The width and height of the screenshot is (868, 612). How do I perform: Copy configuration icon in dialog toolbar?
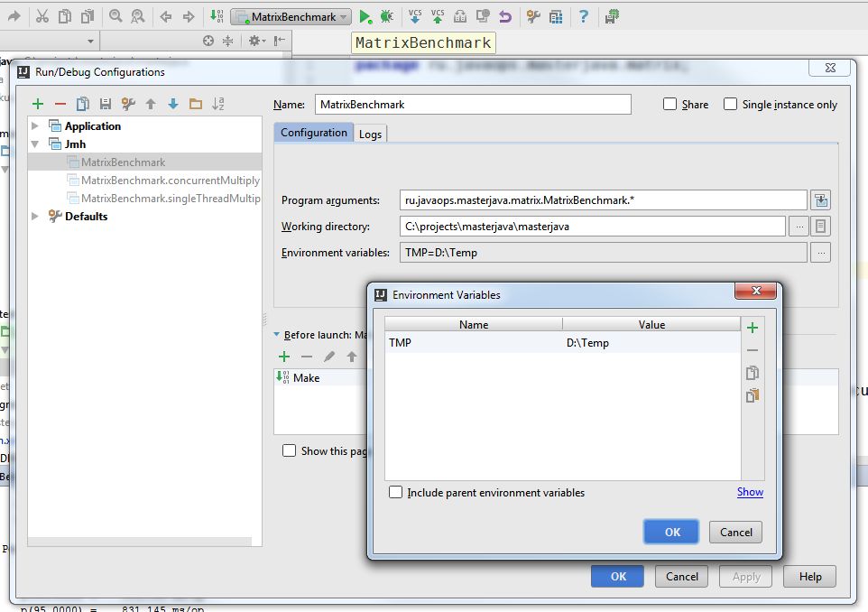[83, 104]
